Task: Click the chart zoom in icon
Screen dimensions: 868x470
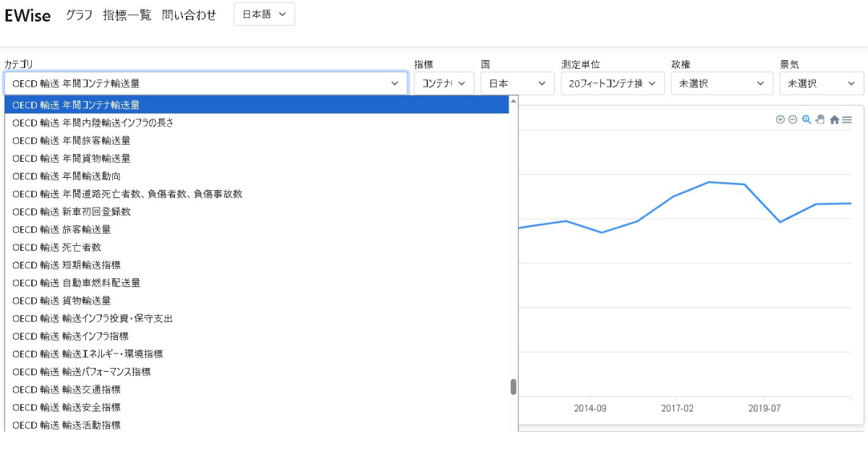Action: click(780, 119)
